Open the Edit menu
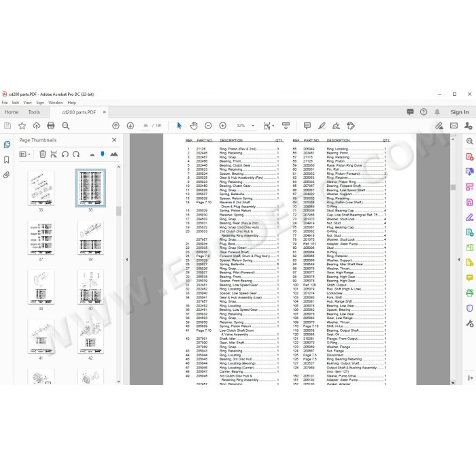This screenshot has height=476, width=476. pyautogui.click(x=15, y=103)
